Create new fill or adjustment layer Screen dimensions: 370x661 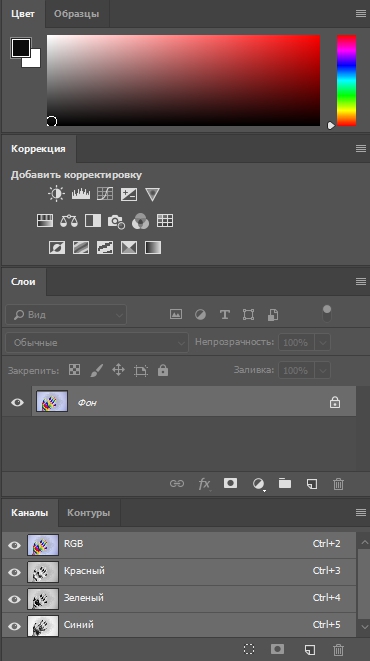point(258,484)
